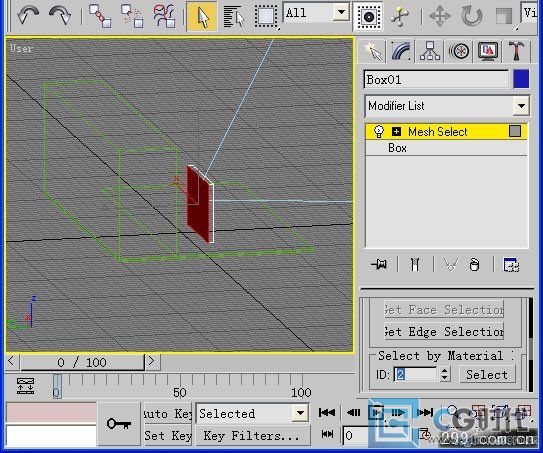Click the pink MAXScript listener field
The height and width of the screenshot is (453, 543).
(x=51, y=412)
